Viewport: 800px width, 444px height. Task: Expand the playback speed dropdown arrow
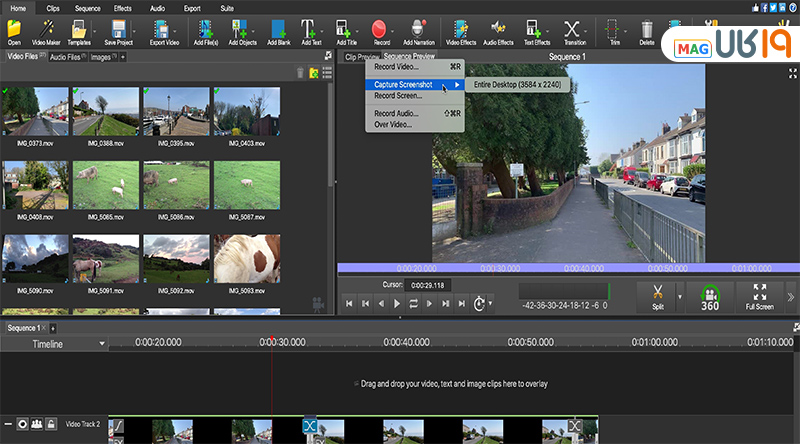click(491, 303)
